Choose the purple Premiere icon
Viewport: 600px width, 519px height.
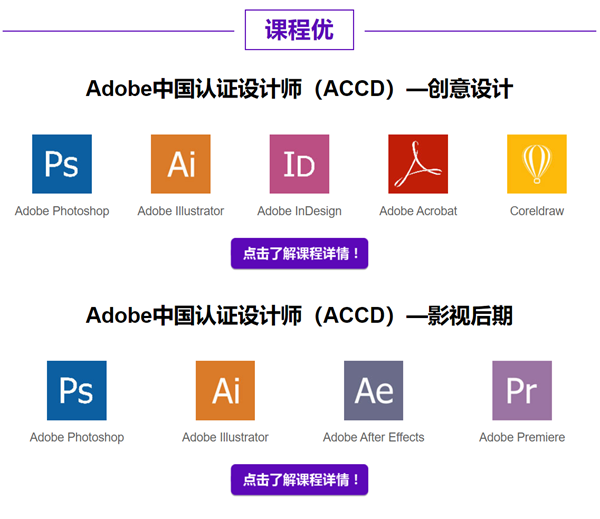pyautogui.click(x=522, y=390)
